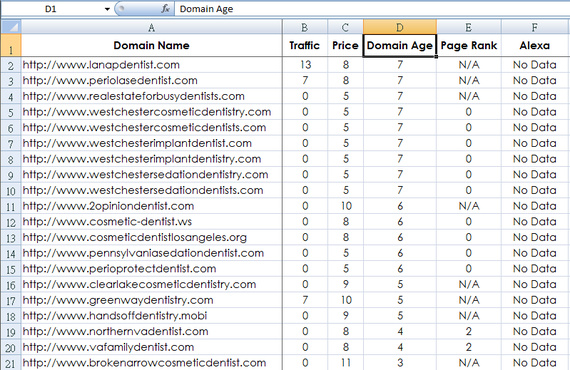Select the westchesterimplantdentist.com cell
This screenshot has width=570, height=370.
click(x=152, y=143)
